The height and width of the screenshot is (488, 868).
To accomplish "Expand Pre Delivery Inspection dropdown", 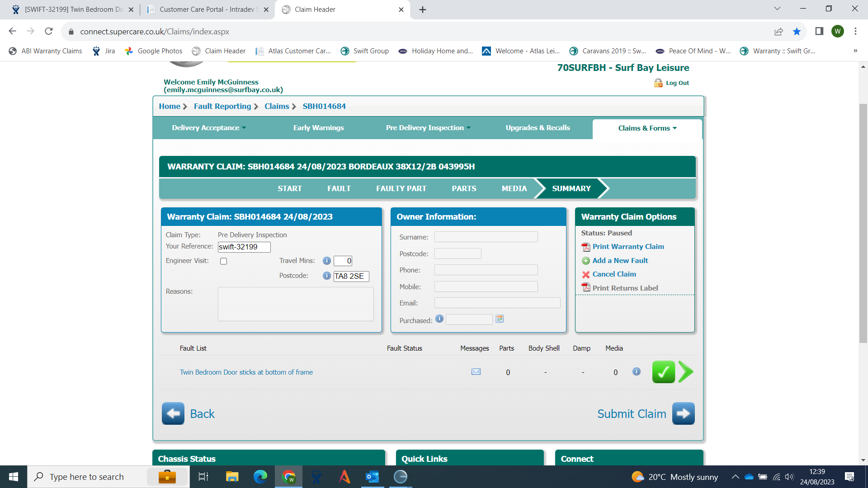I will (428, 128).
